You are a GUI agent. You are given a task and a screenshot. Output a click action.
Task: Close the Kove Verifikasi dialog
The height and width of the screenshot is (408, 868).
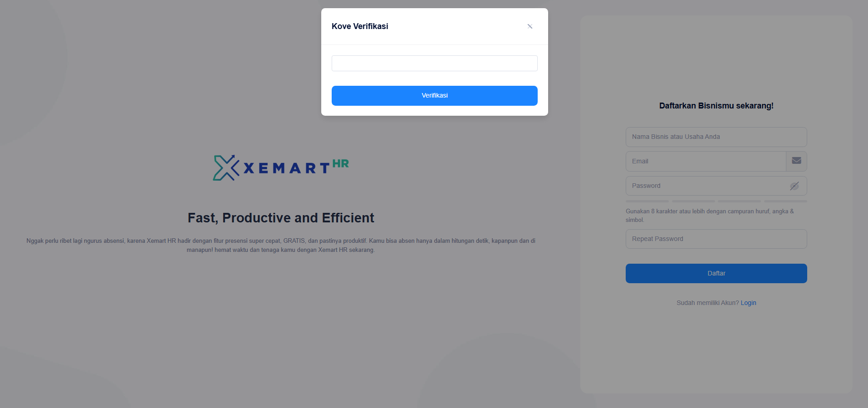[x=530, y=26]
